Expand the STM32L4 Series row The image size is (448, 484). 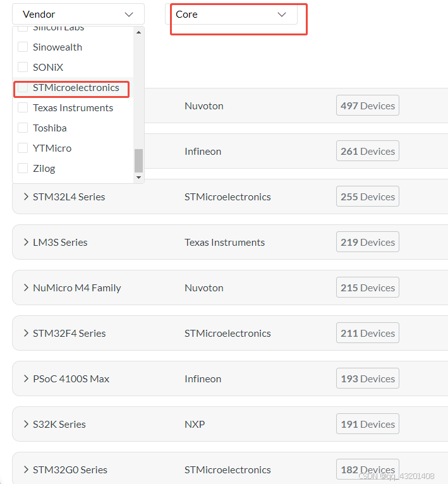coord(27,197)
